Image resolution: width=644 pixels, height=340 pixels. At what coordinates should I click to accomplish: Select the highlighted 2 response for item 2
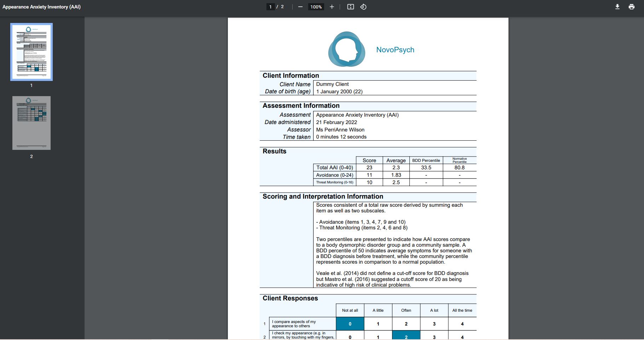click(406, 335)
